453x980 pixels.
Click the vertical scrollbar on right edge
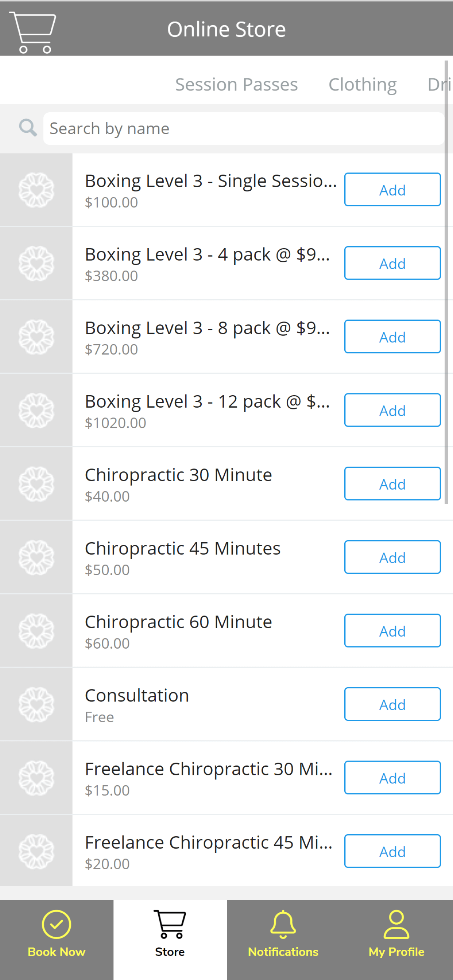pyautogui.click(x=446, y=282)
